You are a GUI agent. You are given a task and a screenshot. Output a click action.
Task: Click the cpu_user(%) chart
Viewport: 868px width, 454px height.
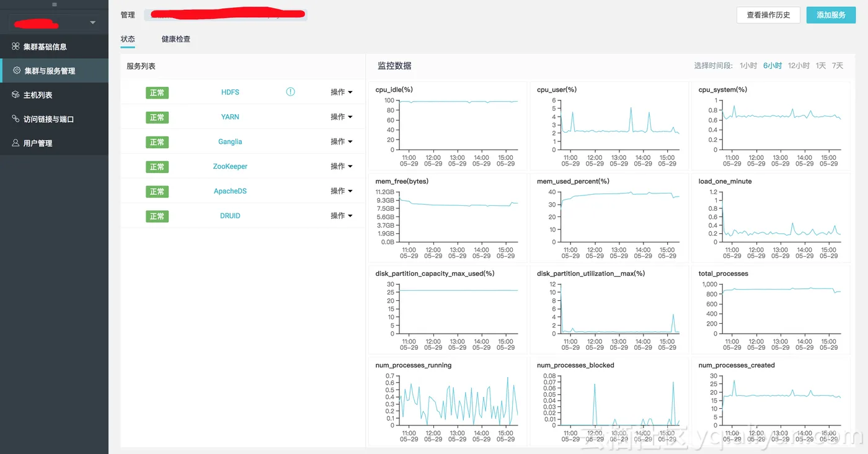tap(609, 126)
